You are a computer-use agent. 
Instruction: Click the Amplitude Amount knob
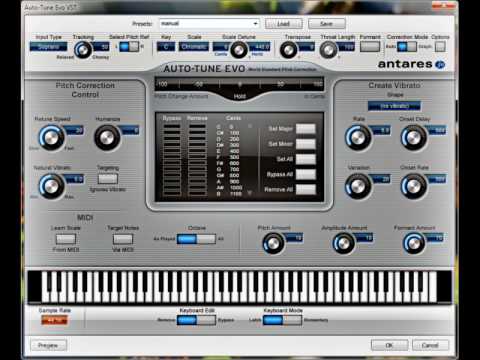coord(344,243)
